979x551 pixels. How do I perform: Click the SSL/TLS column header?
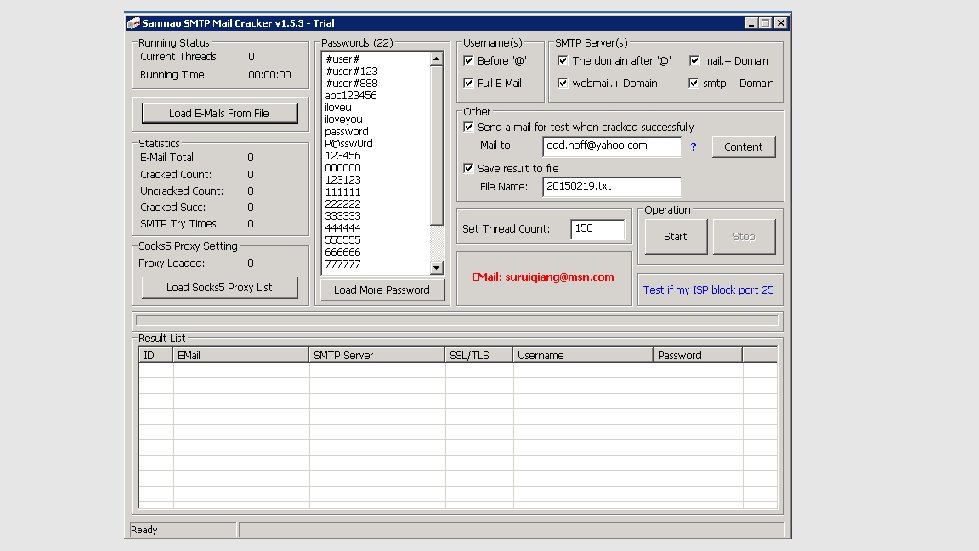(479, 355)
